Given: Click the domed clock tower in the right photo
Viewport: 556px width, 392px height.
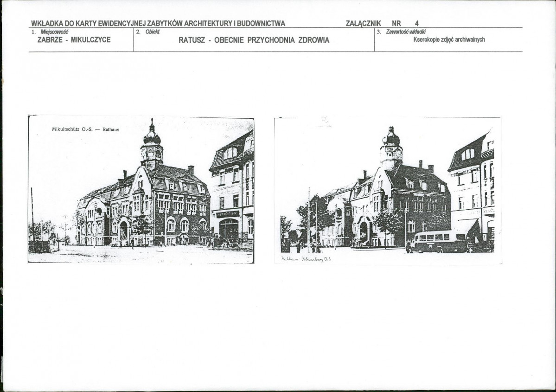Looking at the screenshot, I should [x=391, y=148].
